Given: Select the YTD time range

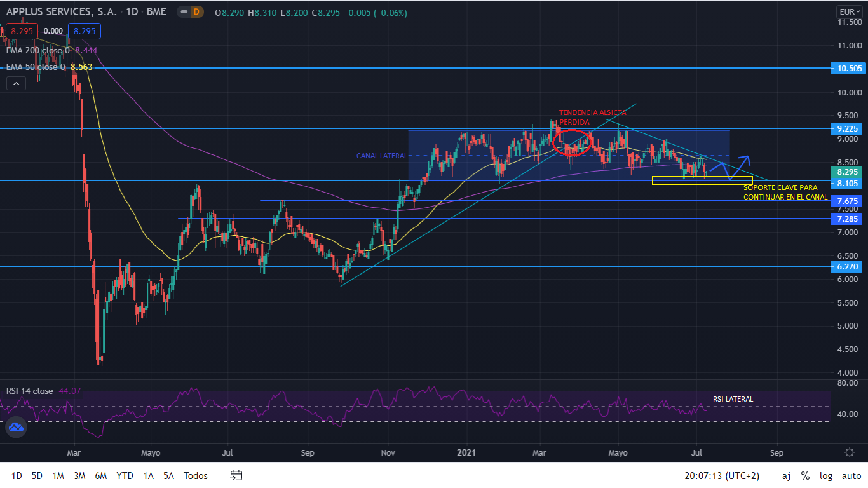Looking at the screenshot, I should pyautogui.click(x=125, y=475).
